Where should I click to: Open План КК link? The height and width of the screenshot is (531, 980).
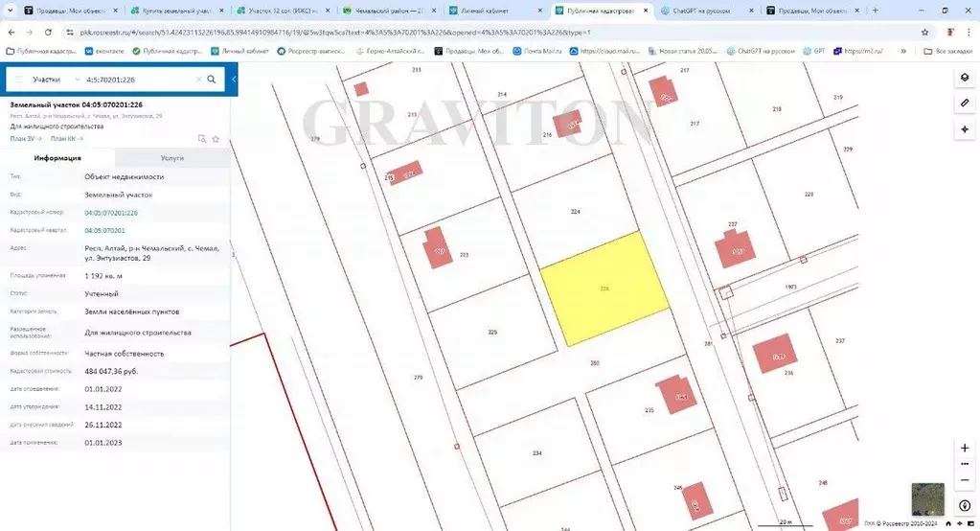coord(66,139)
